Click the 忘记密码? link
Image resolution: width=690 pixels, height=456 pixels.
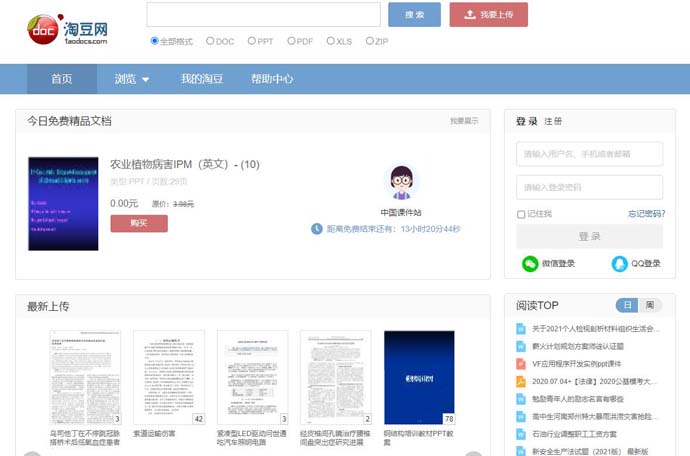click(x=645, y=214)
